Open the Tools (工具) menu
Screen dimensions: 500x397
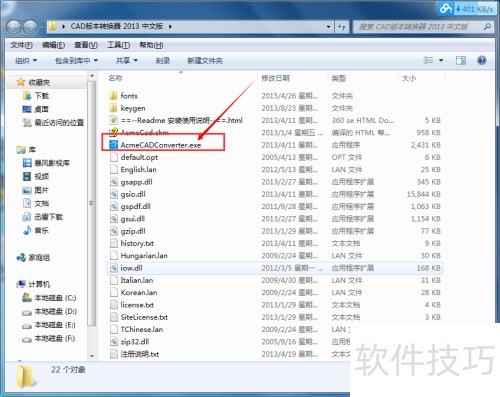118,45
